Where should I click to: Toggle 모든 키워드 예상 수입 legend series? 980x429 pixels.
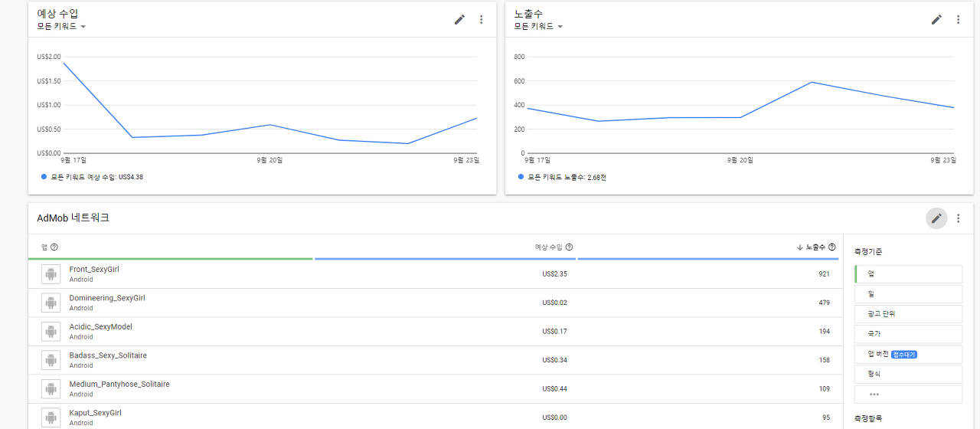click(x=92, y=177)
